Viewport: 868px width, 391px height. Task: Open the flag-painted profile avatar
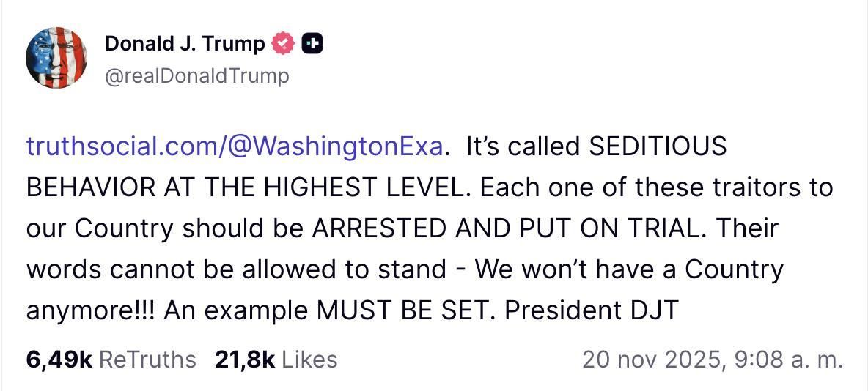[x=56, y=58]
